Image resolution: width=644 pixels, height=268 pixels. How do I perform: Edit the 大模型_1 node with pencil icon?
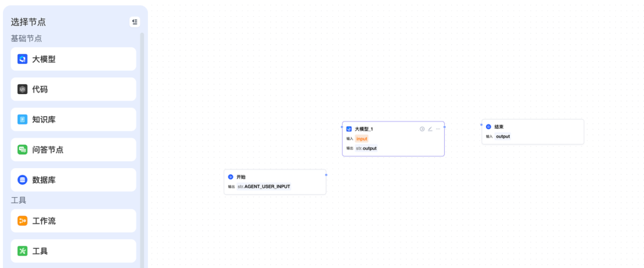tap(430, 129)
